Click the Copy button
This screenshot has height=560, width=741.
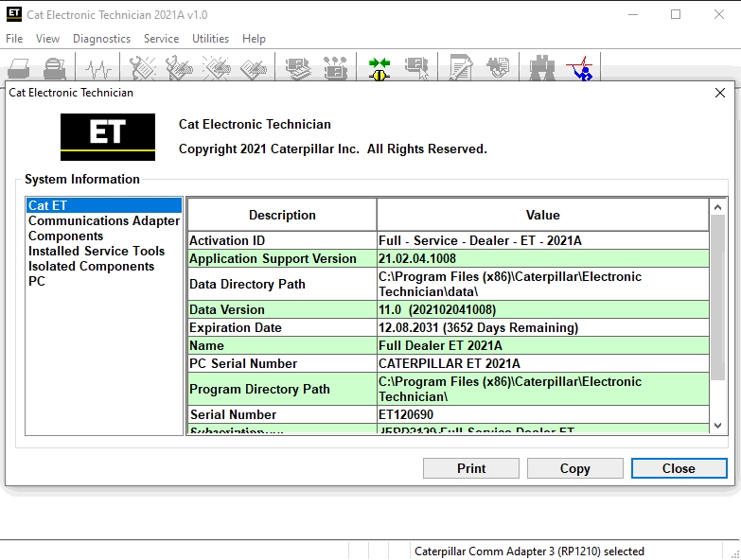tap(575, 468)
